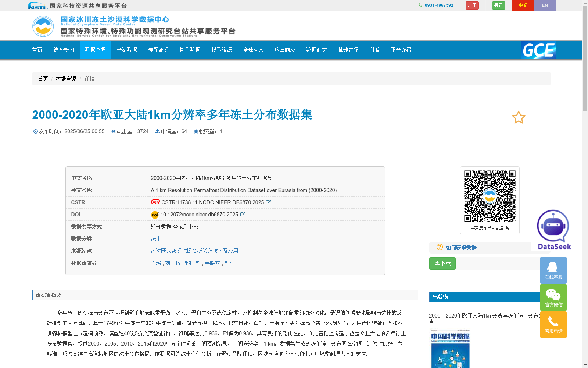
Task: Click the English name value starting A 1 km Resolution
Action: (x=244, y=190)
